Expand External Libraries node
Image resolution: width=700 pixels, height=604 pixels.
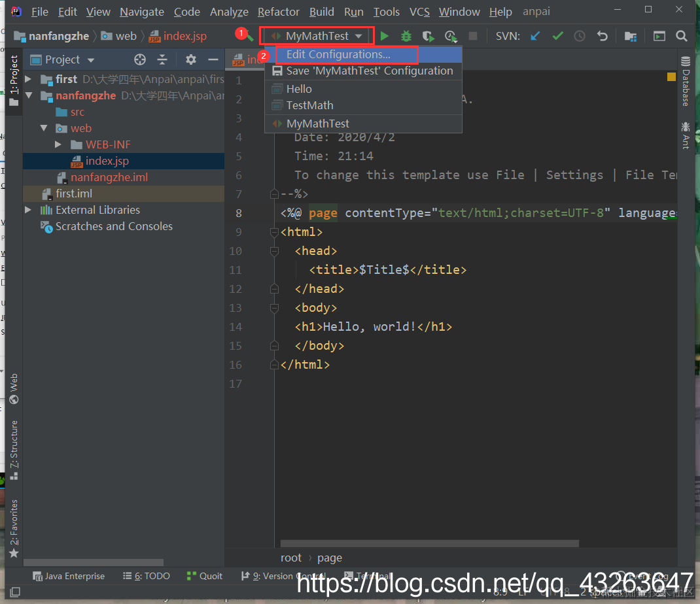[x=28, y=210]
